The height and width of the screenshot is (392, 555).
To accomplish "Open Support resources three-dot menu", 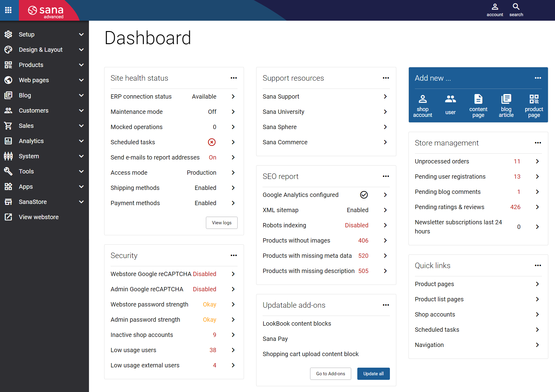I will click(386, 78).
